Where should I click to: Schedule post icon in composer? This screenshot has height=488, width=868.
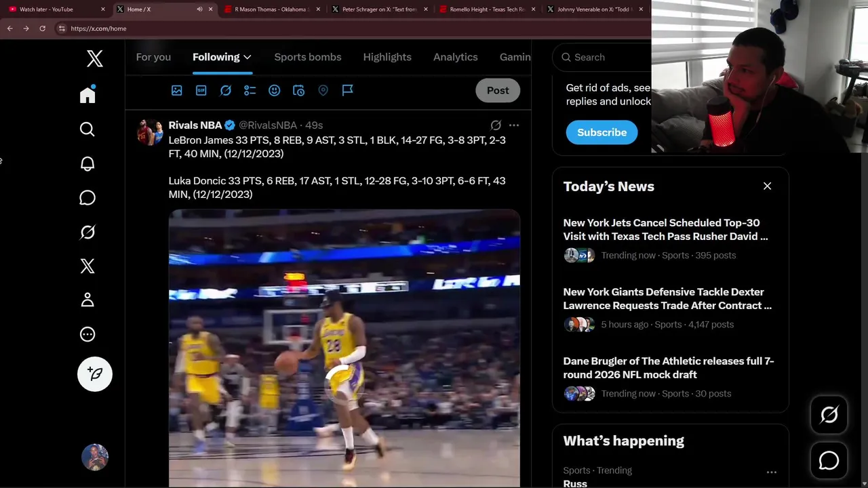pos(299,90)
